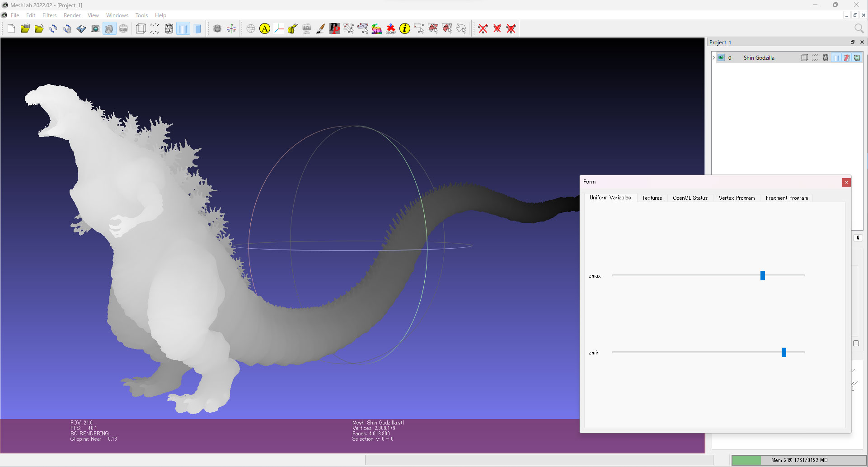Select the Z-painting paintbrush tool
The height and width of the screenshot is (467, 868).
[x=320, y=29]
